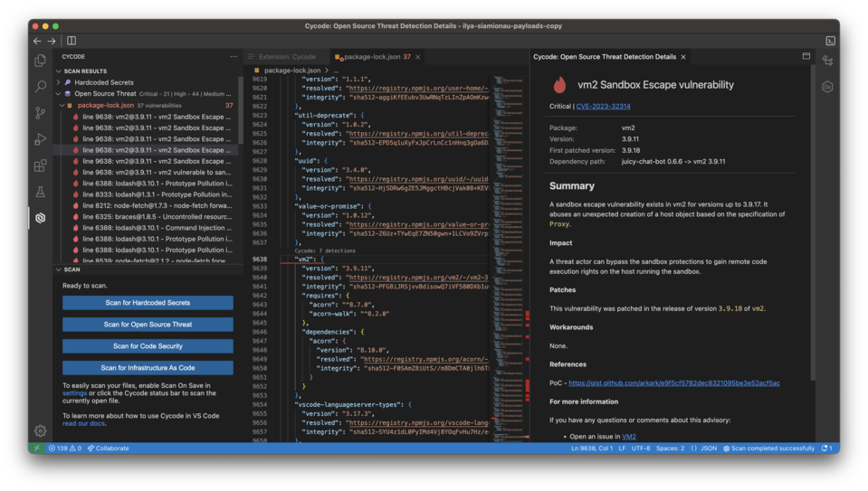868x491 pixels.
Task: Open the Cycode view in activity bar
Action: click(x=41, y=218)
